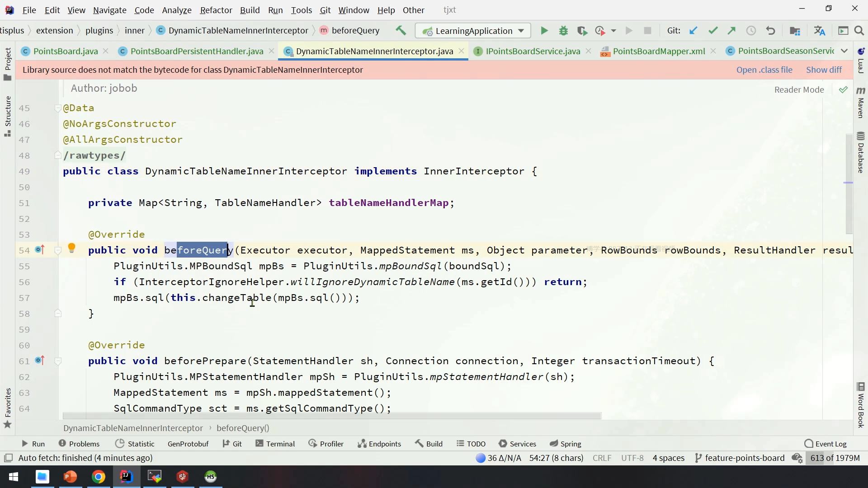The height and width of the screenshot is (488, 868).
Task: Click the translate icon in toolbar
Action: point(819,31)
